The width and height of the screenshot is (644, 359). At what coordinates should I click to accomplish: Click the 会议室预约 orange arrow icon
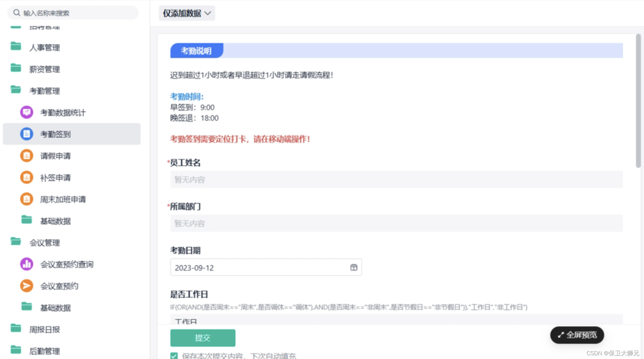pyautogui.click(x=27, y=286)
